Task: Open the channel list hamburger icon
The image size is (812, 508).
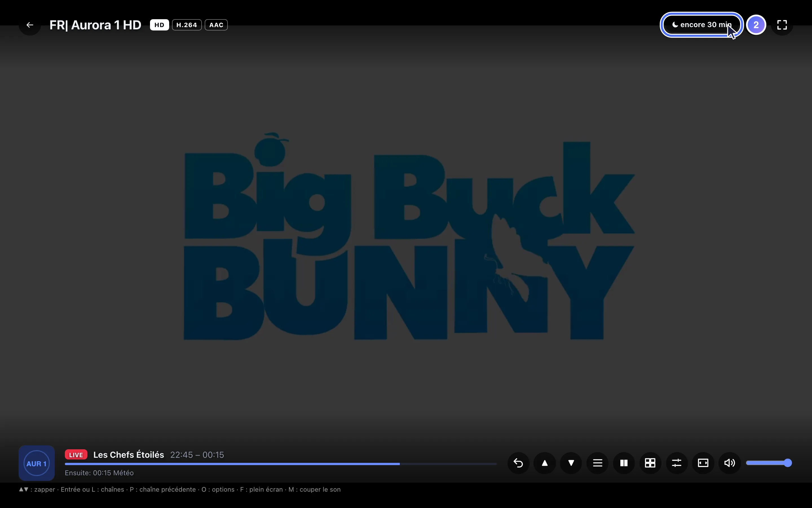Action: (598, 463)
